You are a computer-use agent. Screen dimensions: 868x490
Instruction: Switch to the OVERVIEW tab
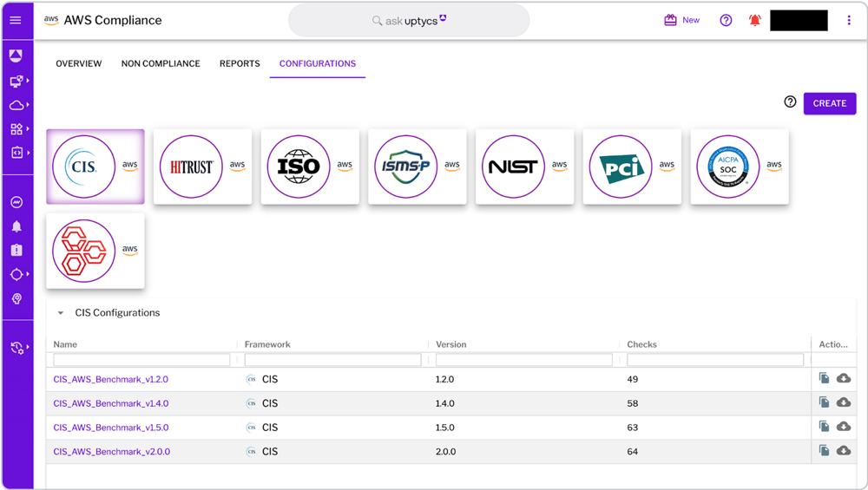pyautogui.click(x=79, y=63)
